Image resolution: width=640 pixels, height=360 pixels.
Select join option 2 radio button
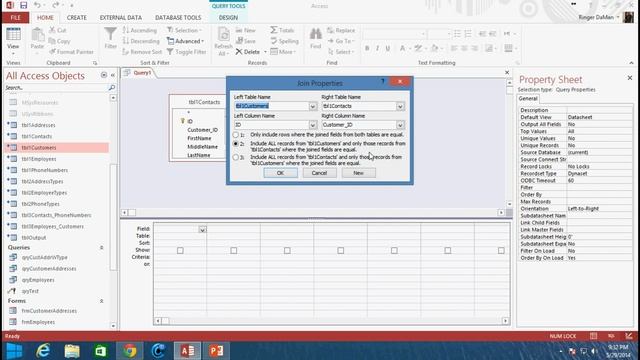[x=236, y=144]
